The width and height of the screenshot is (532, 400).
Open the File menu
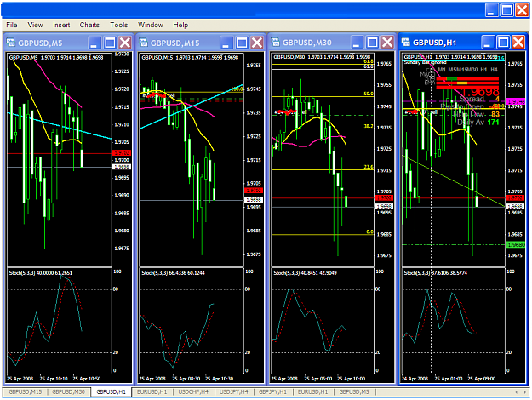click(x=12, y=25)
